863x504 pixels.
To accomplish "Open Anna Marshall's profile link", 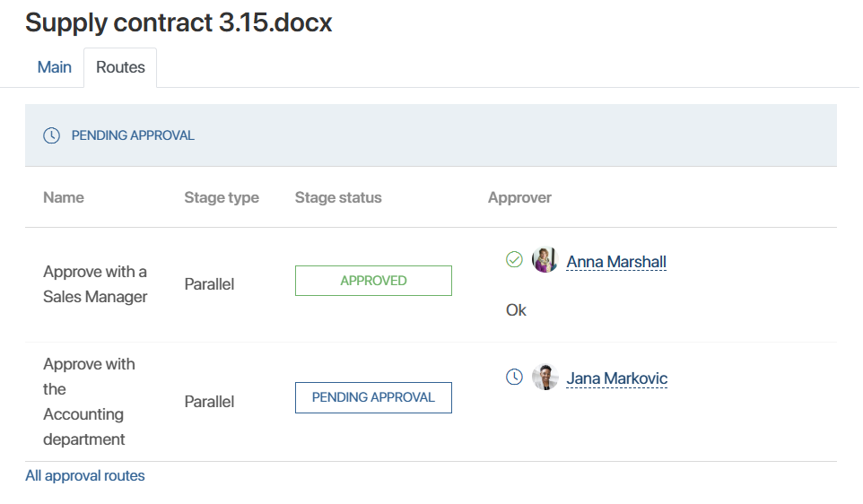I will (616, 262).
